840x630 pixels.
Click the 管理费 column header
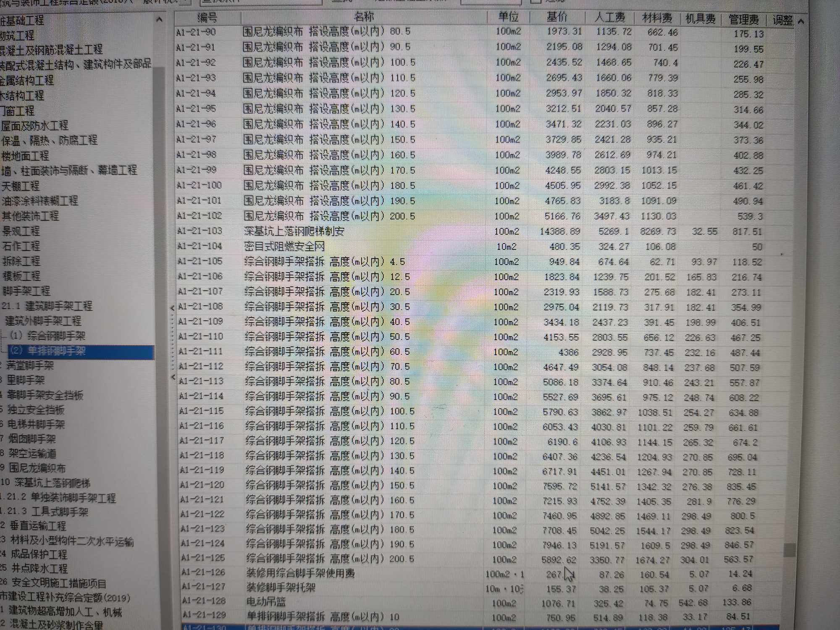coord(744,19)
